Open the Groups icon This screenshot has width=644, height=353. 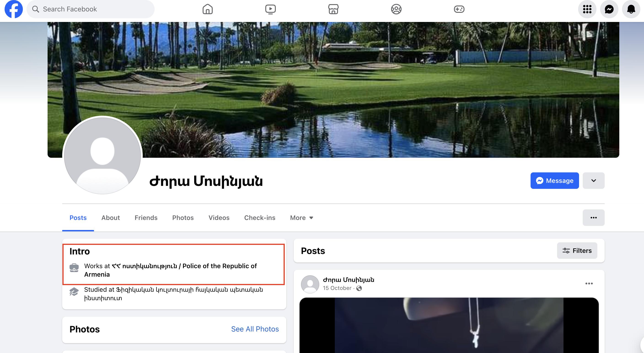click(x=396, y=10)
